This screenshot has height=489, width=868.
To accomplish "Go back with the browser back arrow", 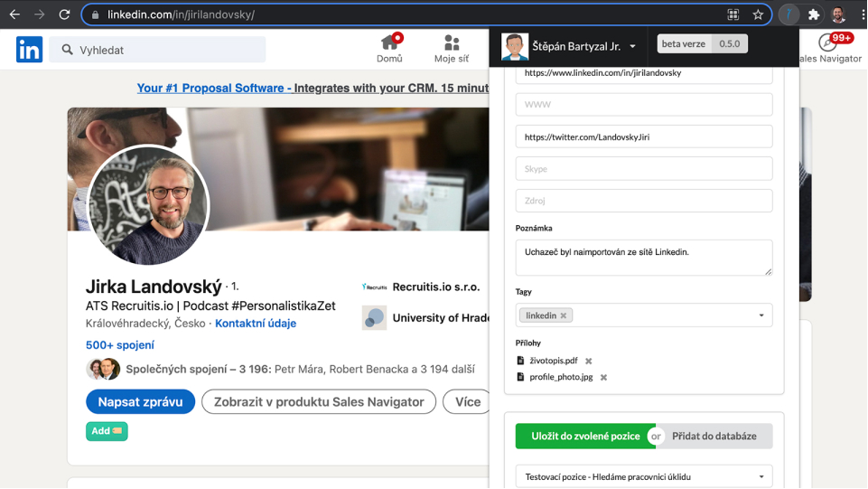I will pyautogui.click(x=15, y=14).
